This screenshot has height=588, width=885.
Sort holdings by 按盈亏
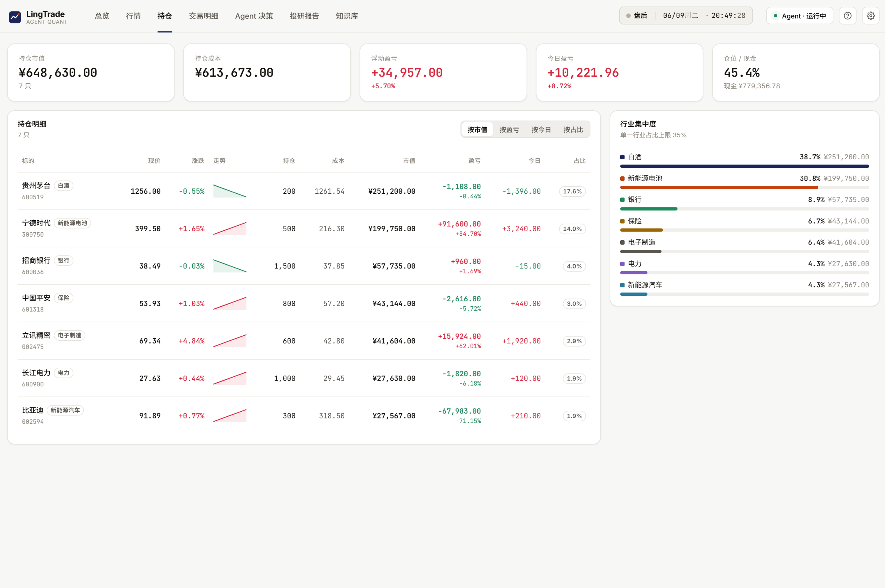pyautogui.click(x=509, y=129)
